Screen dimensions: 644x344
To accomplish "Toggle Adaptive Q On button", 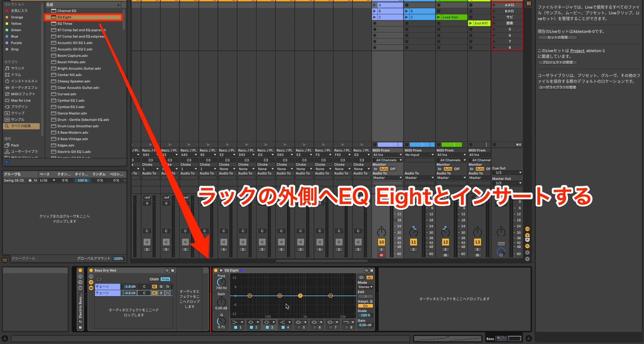I will pos(365,306).
